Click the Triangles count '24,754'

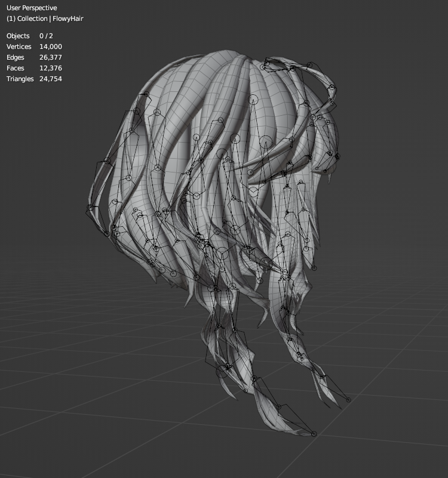tap(51, 79)
